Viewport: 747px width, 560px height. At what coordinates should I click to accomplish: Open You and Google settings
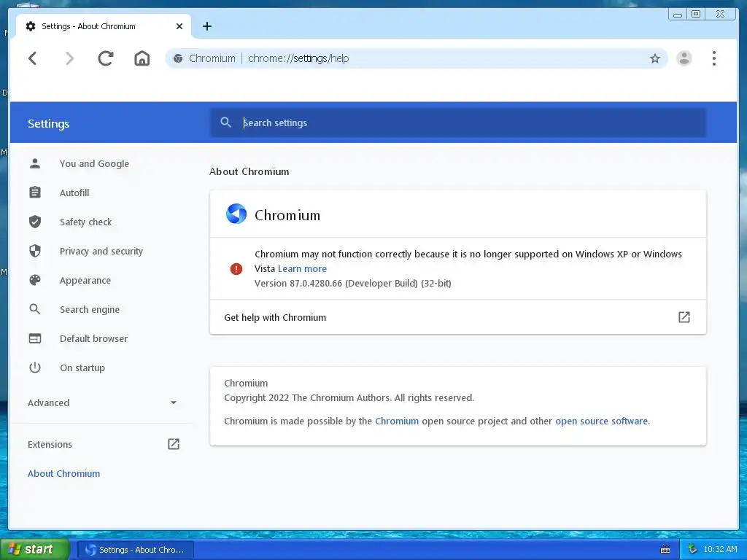pyautogui.click(x=94, y=163)
